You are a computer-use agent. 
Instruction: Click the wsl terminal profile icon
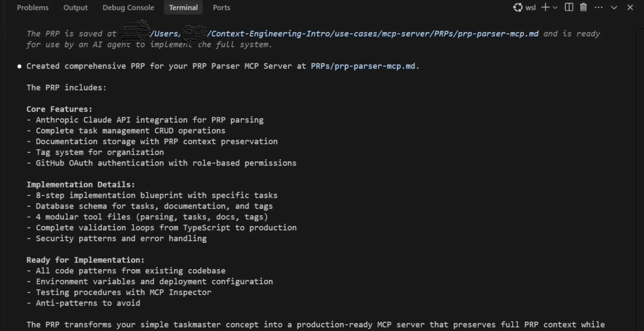pyautogui.click(x=518, y=7)
